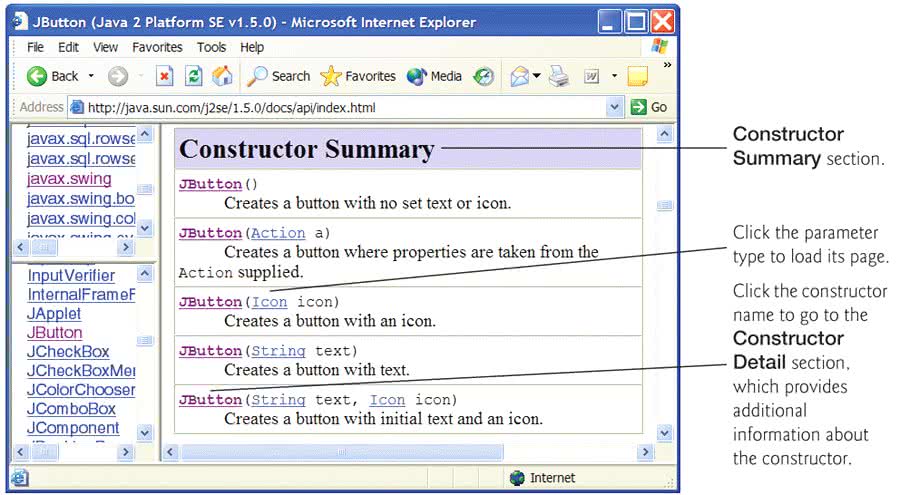Open the javax.swing package link

(x=69, y=179)
